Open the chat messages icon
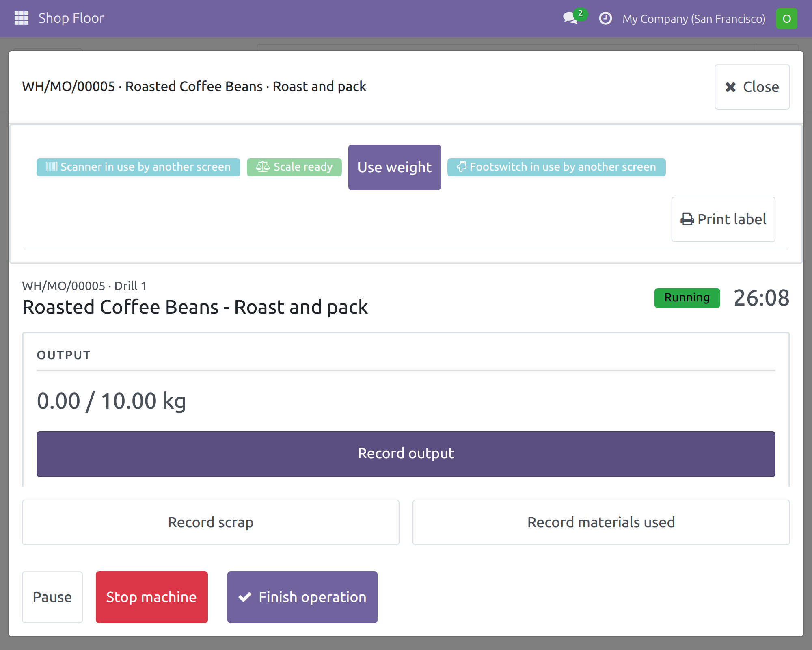The image size is (812, 650). pyautogui.click(x=570, y=18)
